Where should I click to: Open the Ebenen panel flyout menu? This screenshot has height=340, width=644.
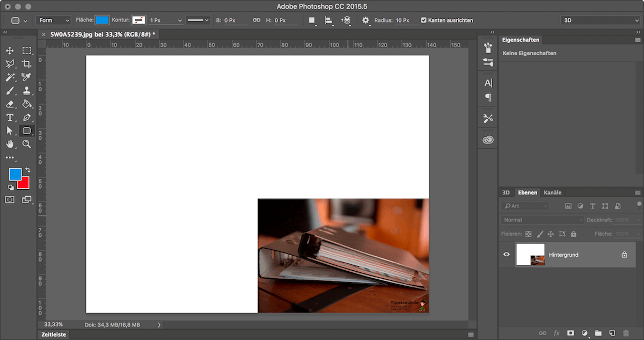tap(638, 192)
